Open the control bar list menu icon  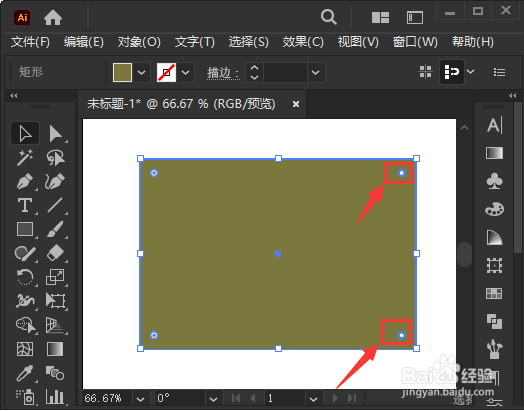(x=499, y=72)
